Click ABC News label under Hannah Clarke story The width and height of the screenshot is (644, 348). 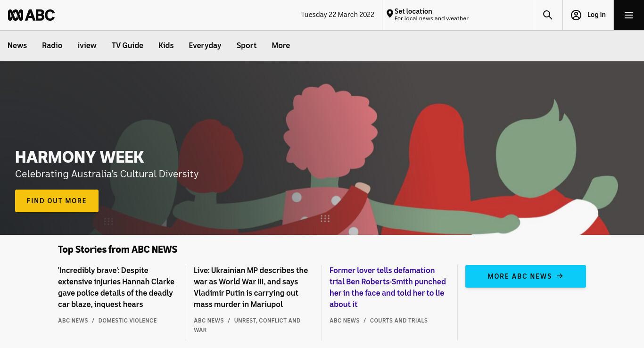(x=73, y=321)
